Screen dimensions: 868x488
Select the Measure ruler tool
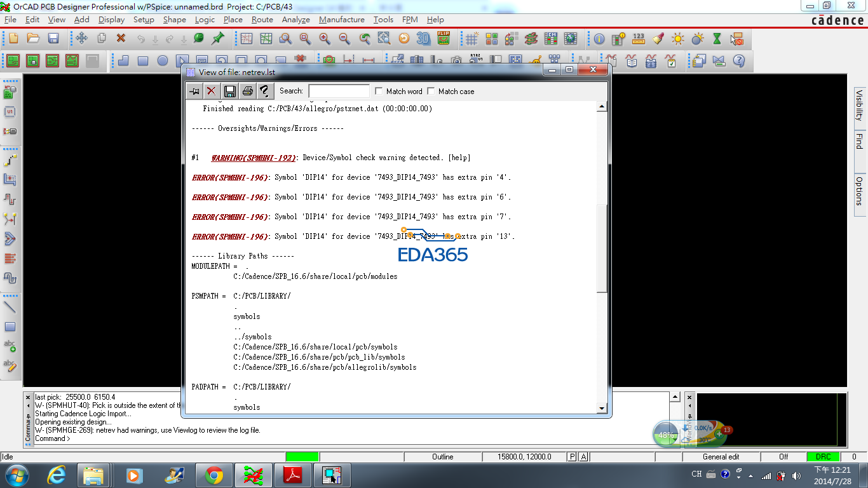[x=639, y=38]
